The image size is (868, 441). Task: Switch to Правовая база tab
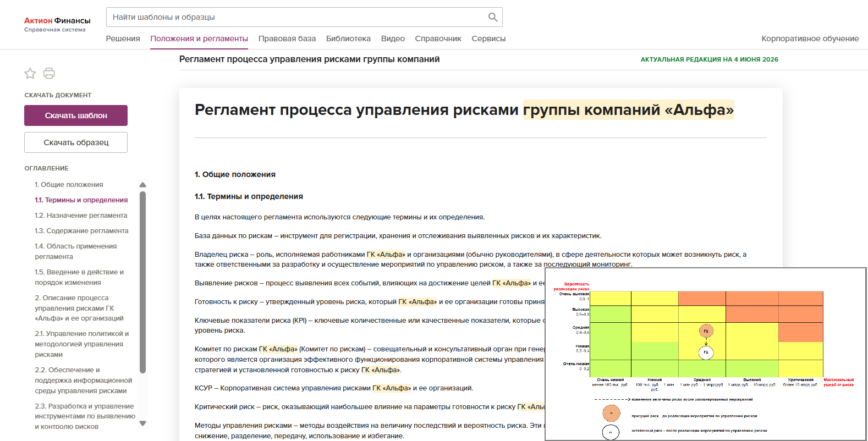(287, 38)
